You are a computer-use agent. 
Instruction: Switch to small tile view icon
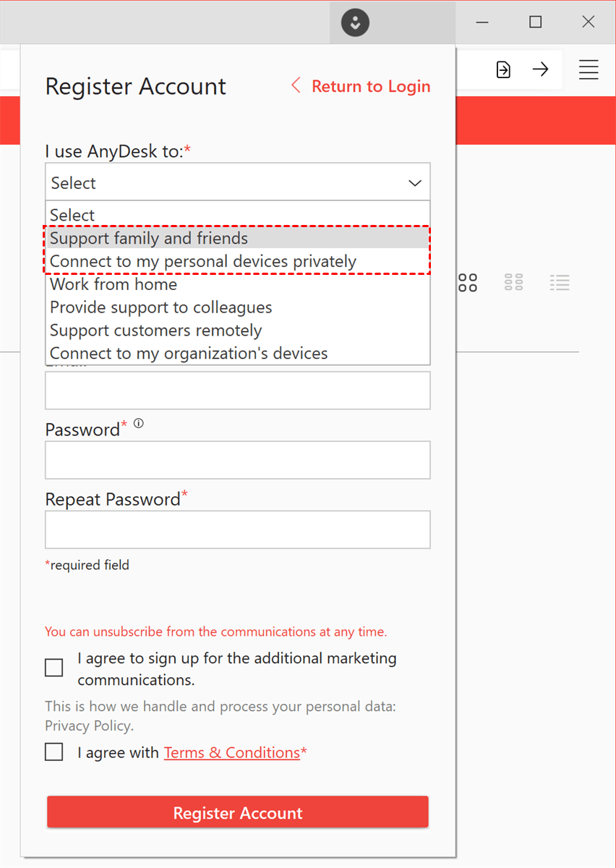click(514, 283)
